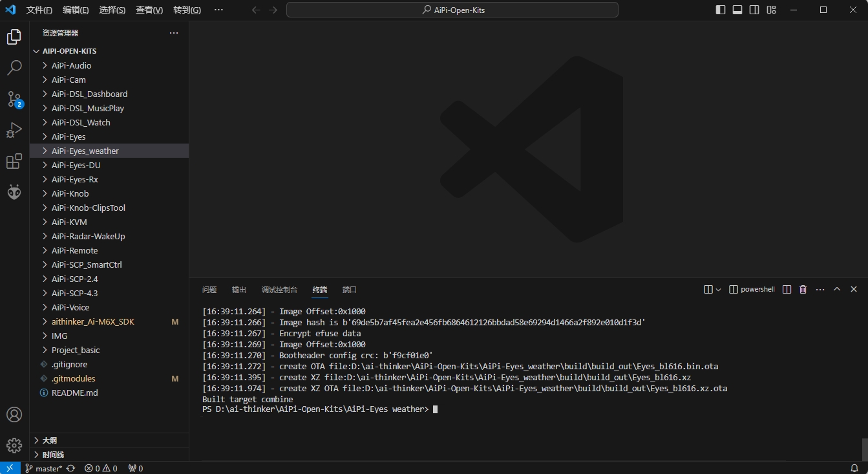Open the Accounts menu icon
Image resolution: width=868 pixels, height=474 pixels.
[x=14, y=415]
